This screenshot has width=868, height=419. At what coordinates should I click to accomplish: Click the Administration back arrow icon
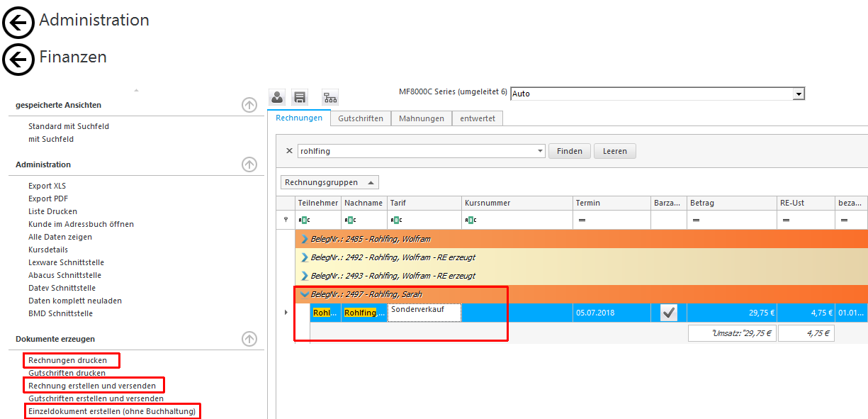point(18,23)
